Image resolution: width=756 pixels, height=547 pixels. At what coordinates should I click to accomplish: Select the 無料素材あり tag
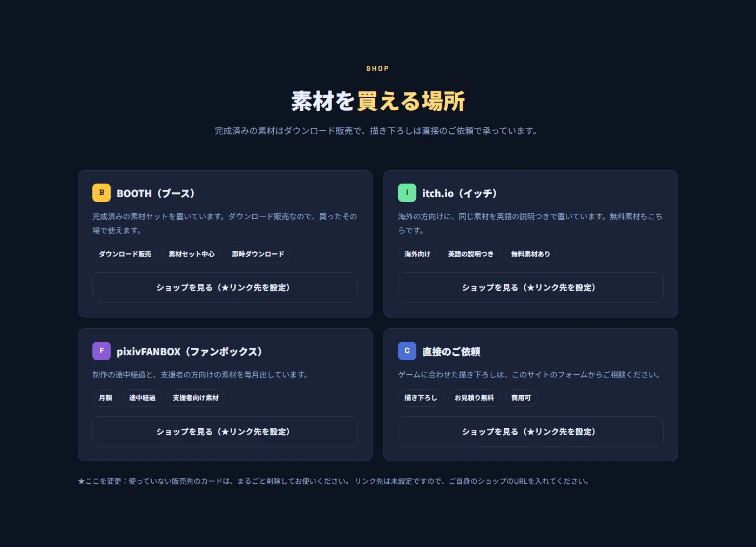531,254
